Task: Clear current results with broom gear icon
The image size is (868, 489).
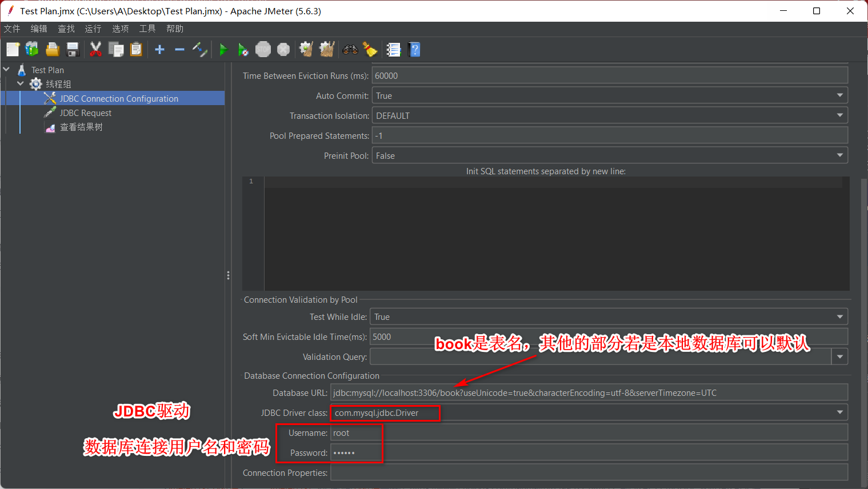Action: point(306,50)
